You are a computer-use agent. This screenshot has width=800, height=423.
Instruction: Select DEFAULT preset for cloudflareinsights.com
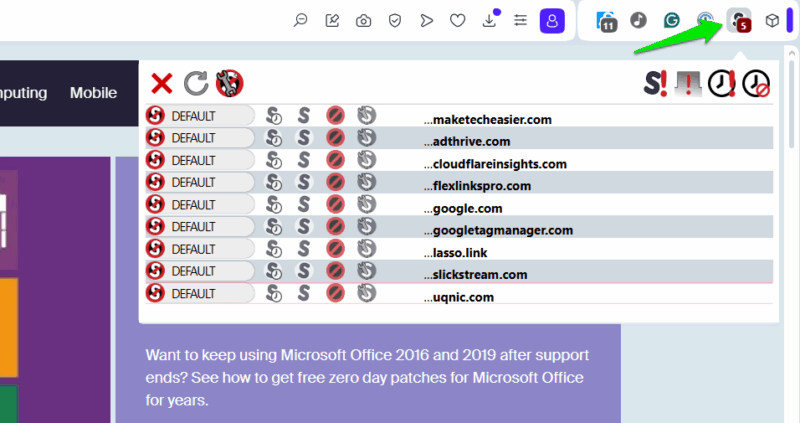198,162
